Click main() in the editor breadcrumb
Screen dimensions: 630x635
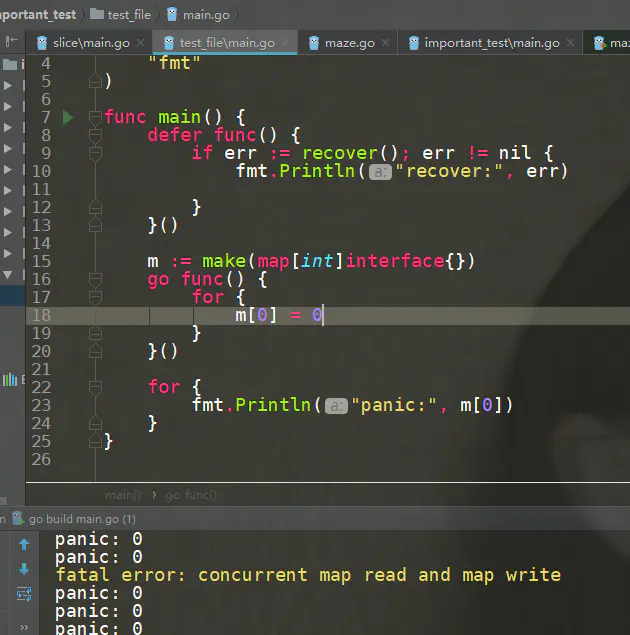tap(123, 495)
